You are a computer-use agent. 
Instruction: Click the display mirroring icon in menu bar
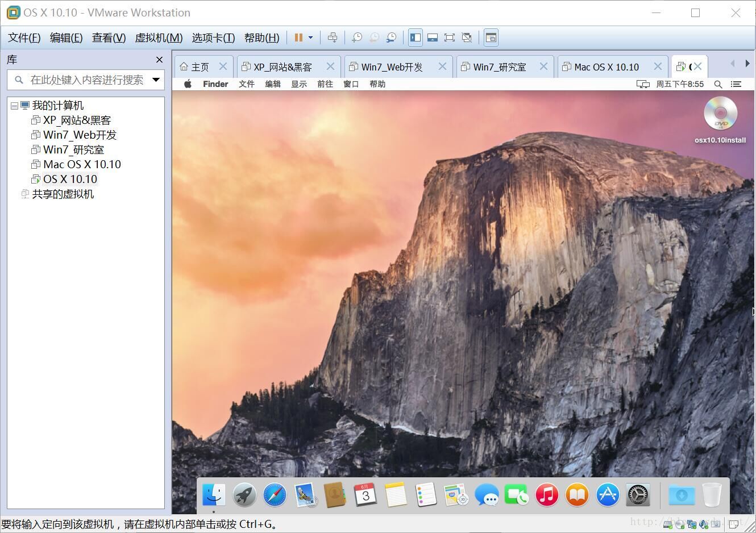(643, 84)
